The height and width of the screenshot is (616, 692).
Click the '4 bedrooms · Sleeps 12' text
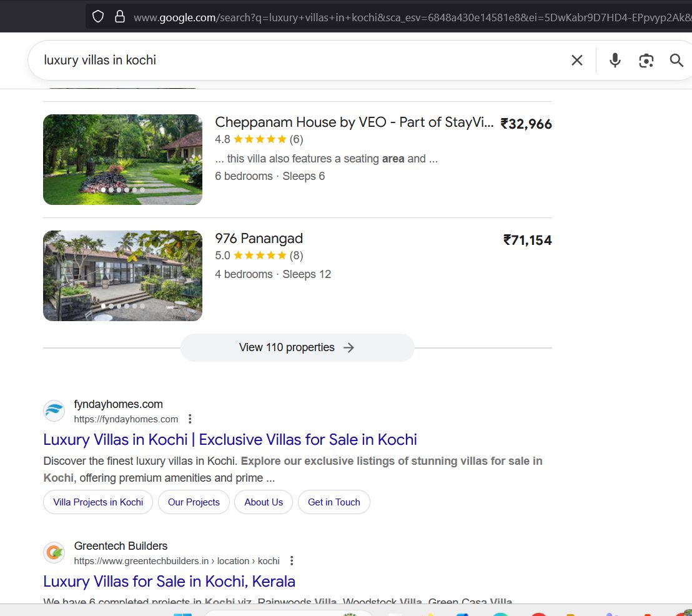(273, 274)
